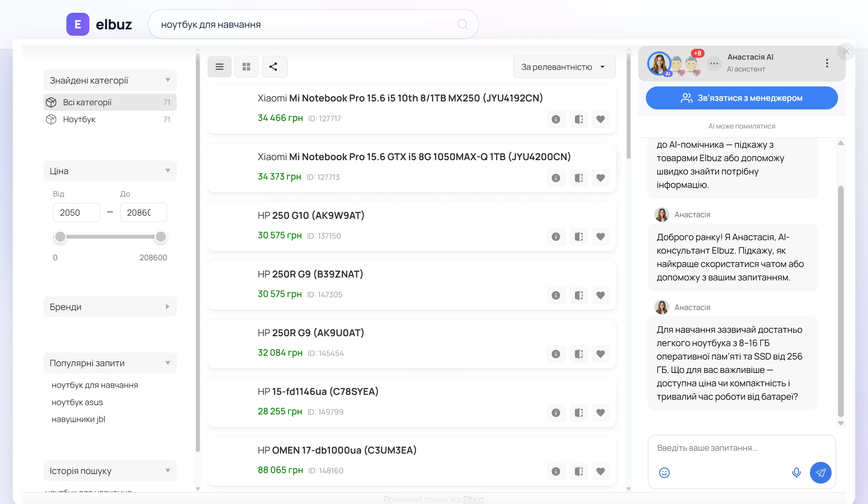Send chat message with paper plane button
Screen dimensions: 868x504
pos(820,472)
